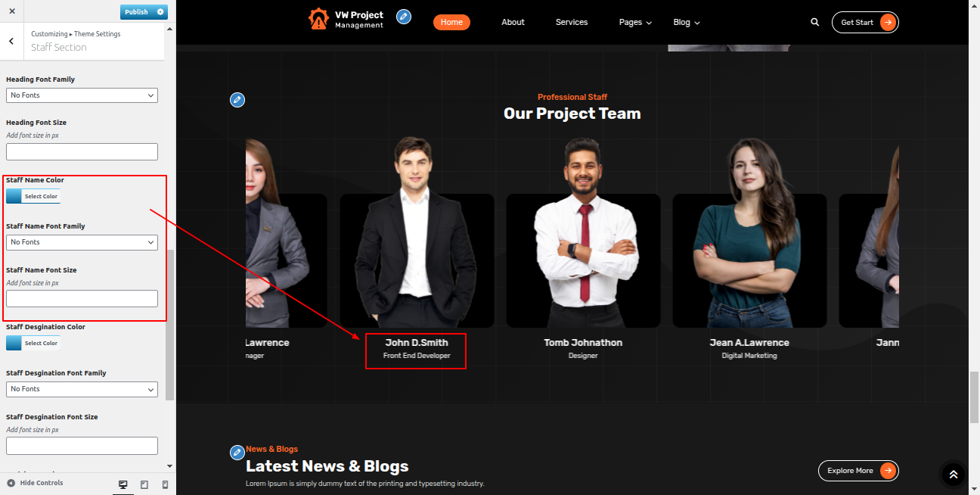Switch to desktop preview device icon
Image resolution: width=980 pixels, height=495 pixels.
click(x=123, y=484)
